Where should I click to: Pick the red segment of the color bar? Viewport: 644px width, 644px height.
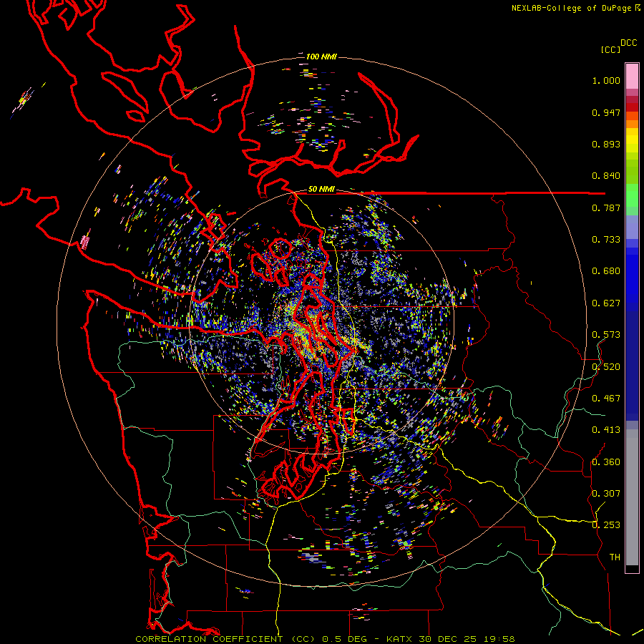pyautogui.click(x=632, y=107)
